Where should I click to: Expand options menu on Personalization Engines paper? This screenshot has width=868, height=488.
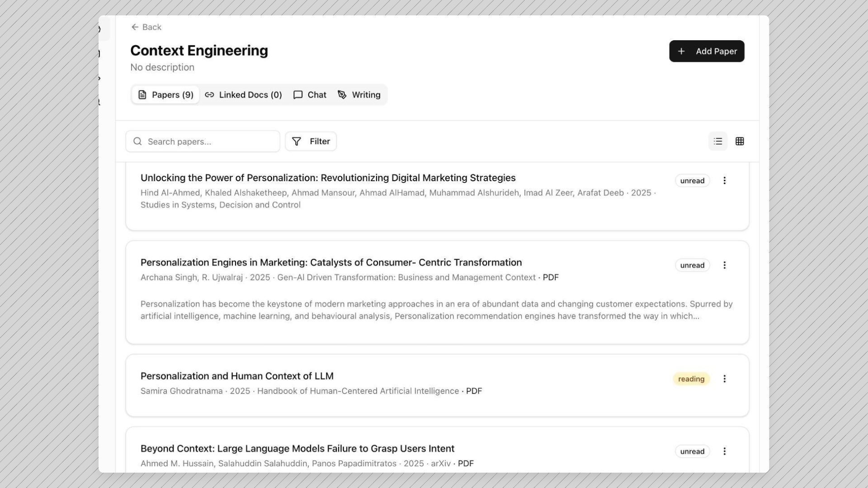(725, 265)
